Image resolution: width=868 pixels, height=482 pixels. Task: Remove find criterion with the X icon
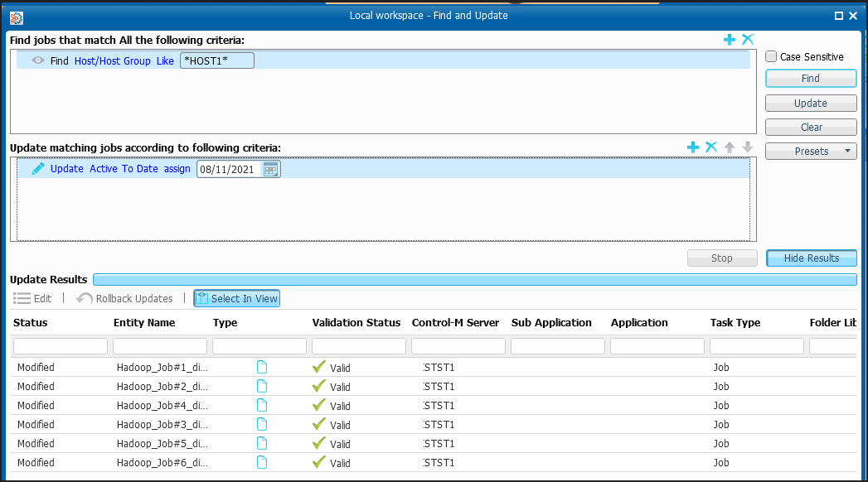748,39
